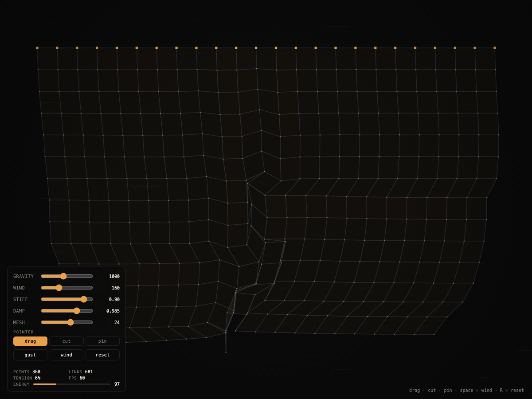Click the ENERGY progress bar

tap(72, 384)
